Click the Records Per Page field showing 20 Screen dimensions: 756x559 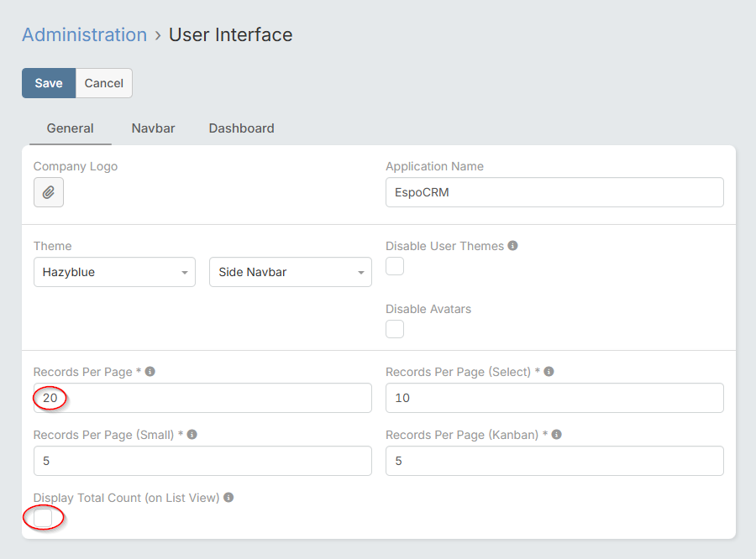[x=202, y=398]
